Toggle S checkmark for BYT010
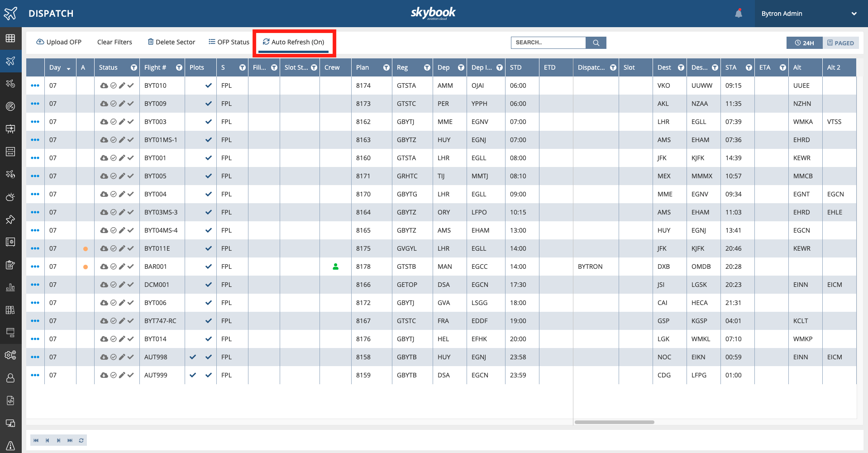 pyautogui.click(x=209, y=86)
